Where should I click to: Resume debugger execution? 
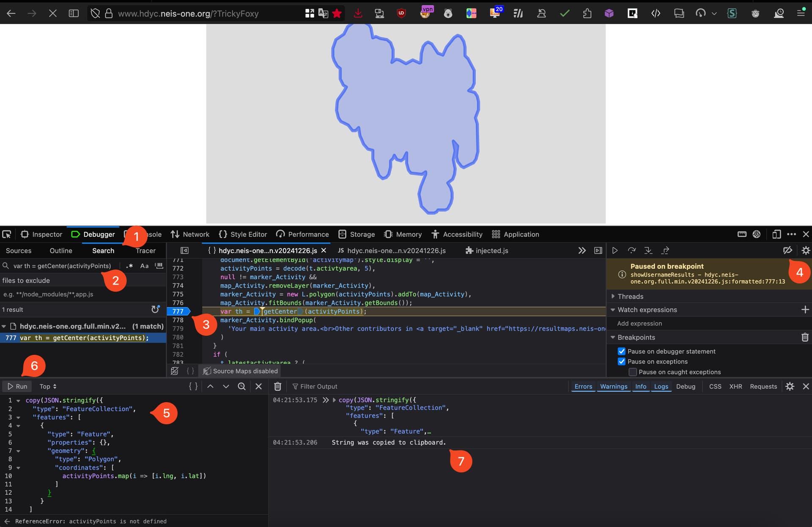tap(615, 250)
